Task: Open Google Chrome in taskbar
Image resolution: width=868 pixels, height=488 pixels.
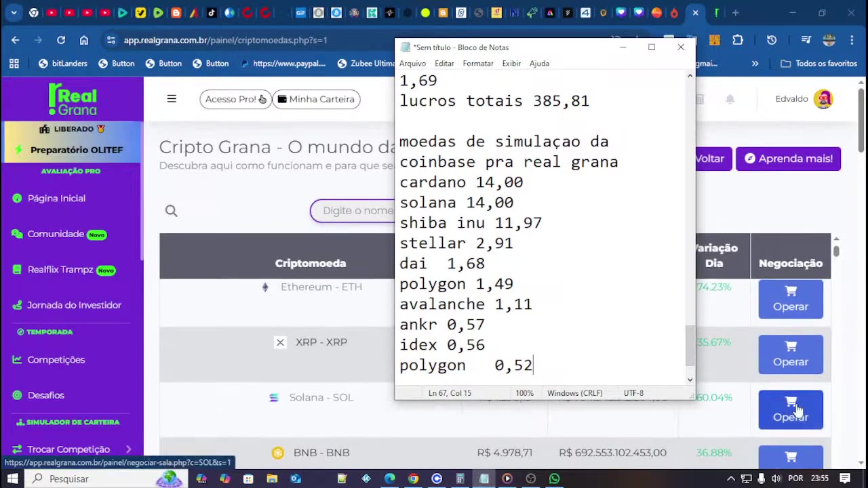Action: pyautogui.click(x=413, y=479)
